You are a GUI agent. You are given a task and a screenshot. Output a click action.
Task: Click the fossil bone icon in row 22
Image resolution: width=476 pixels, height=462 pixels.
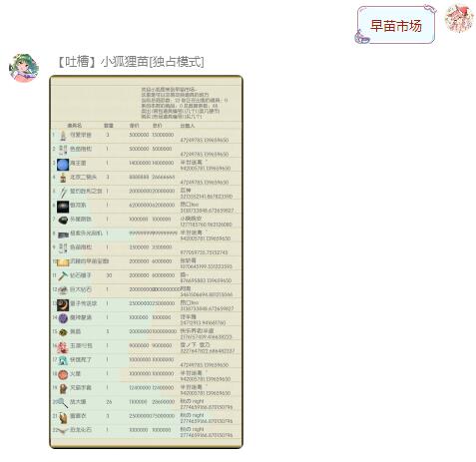coord(62,431)
